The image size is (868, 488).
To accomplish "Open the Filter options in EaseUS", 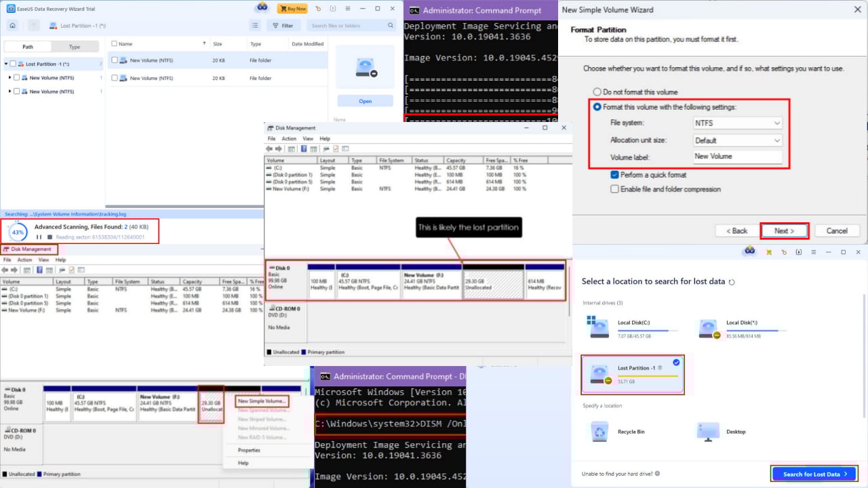I will [x=283, y=25].
